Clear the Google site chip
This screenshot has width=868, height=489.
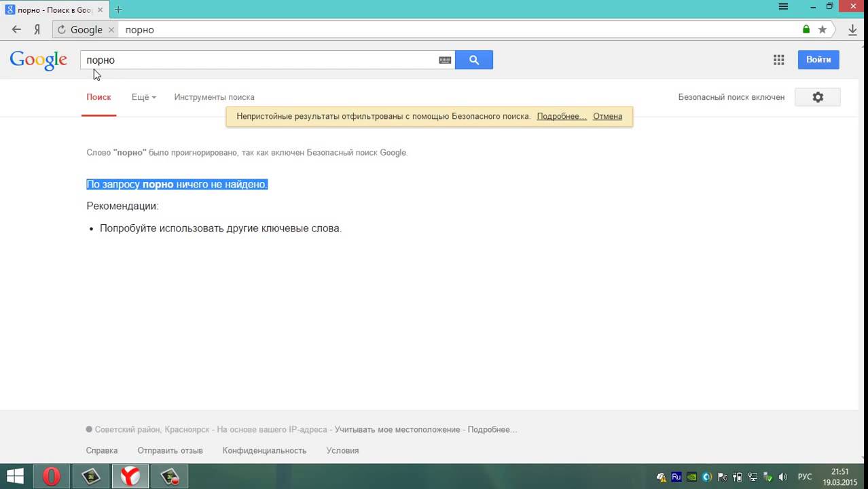(x=111, y=30)
